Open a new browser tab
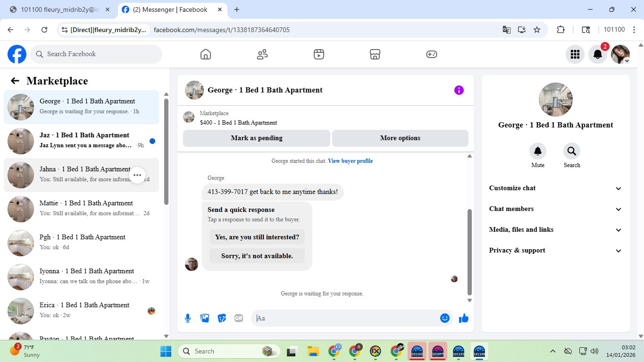The width and height of the screenshot is (644, 362). pos(237,9)
